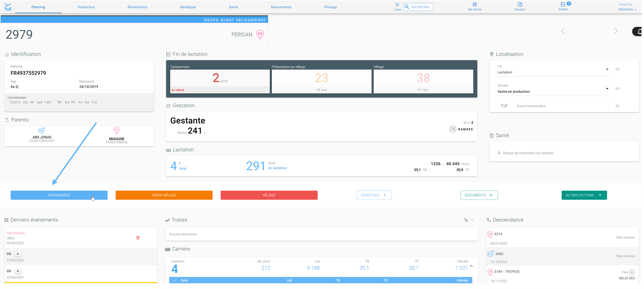Open the Session icon

[x=520, y=5]
